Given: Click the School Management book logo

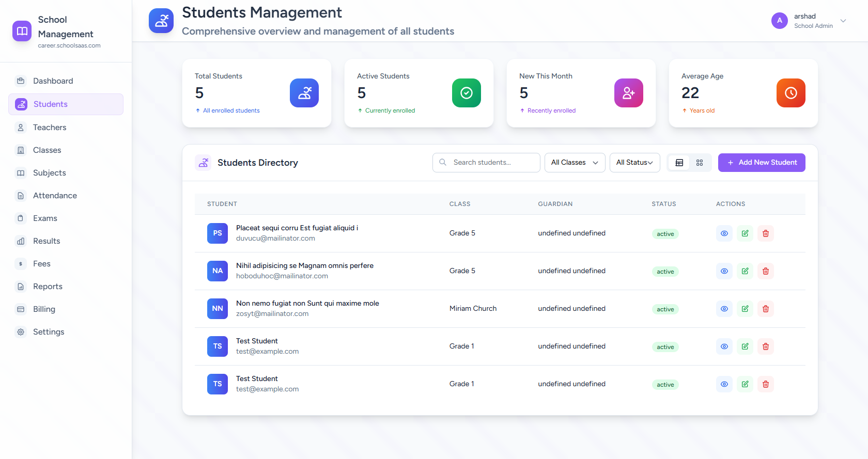Looking at the screenshot, I should point(22,31).
